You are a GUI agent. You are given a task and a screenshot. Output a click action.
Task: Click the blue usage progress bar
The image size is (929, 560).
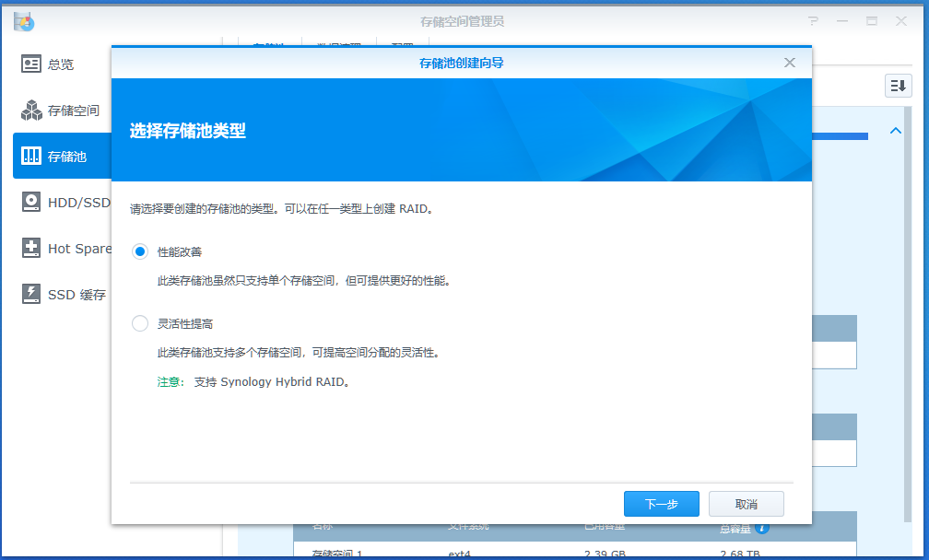840,136
